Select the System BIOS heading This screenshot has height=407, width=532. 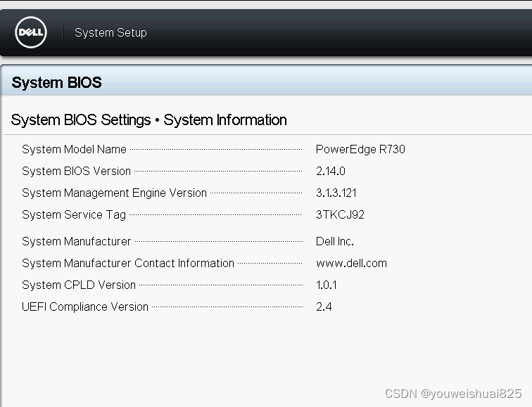[57, 82]
